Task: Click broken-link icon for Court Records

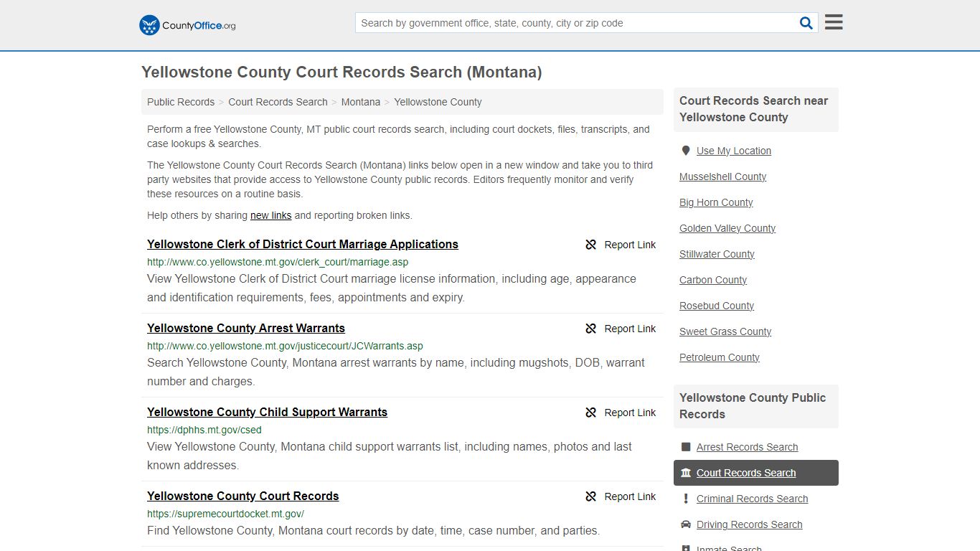Action: pyautogui.click(x=591, y=496)
